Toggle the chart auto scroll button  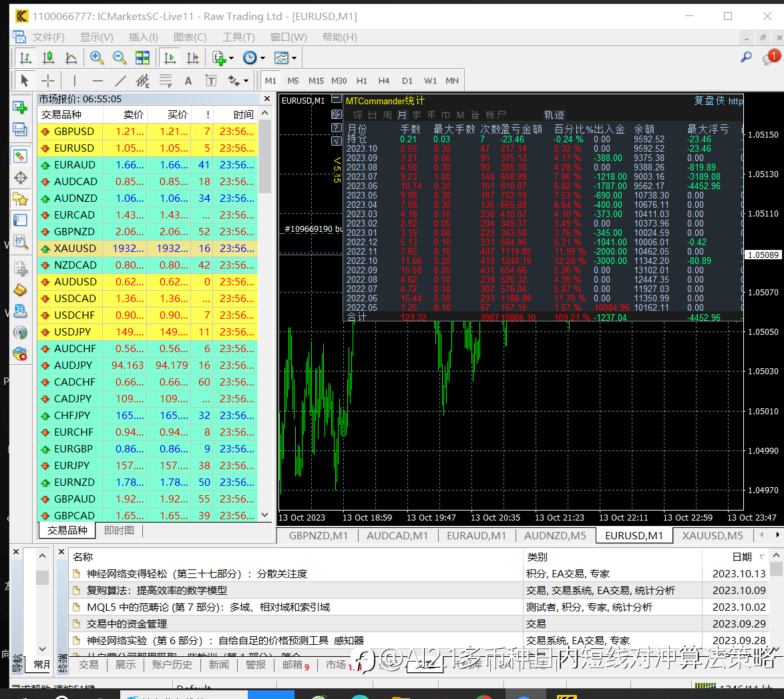click(170, 58)
